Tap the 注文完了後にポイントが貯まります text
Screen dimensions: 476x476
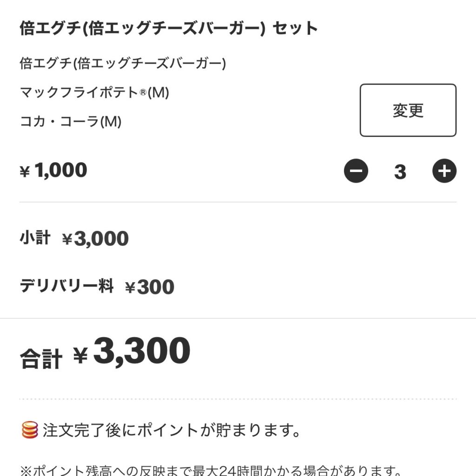coord(172,430)
